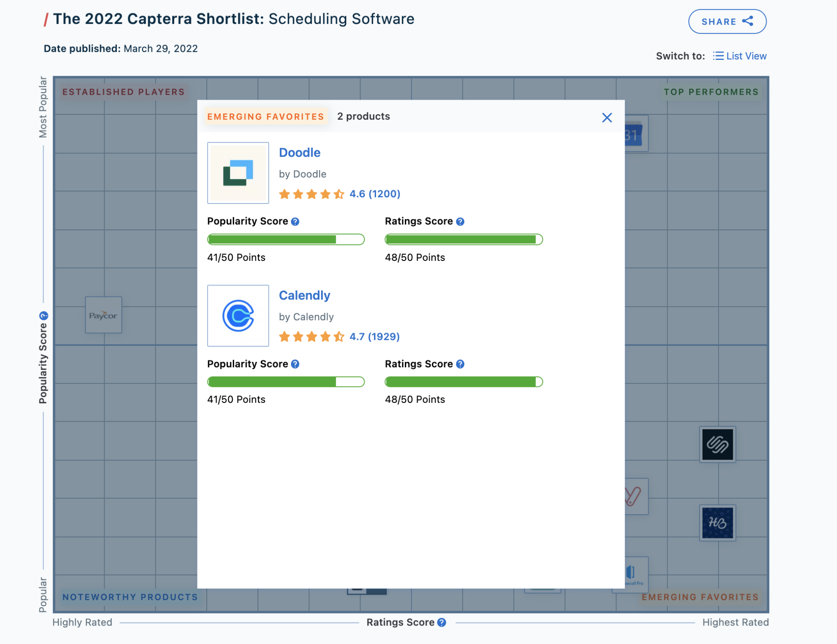Select the Paycor icon on the chart
The width and height of the screenshot is (837, 644).
(103, 316)
